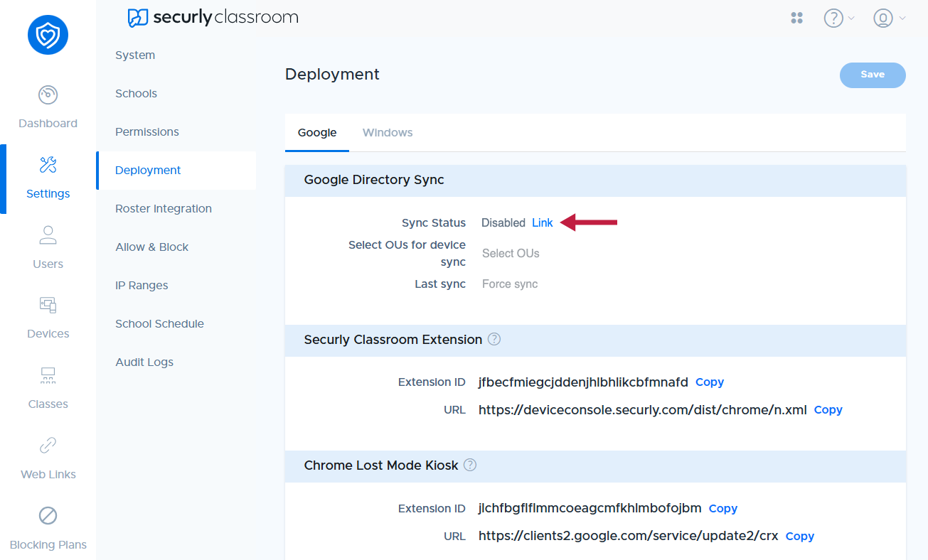This screenshot has width=928, height=560.
Task: Open the Blocking Plans icon
Action: pos(48,515)
